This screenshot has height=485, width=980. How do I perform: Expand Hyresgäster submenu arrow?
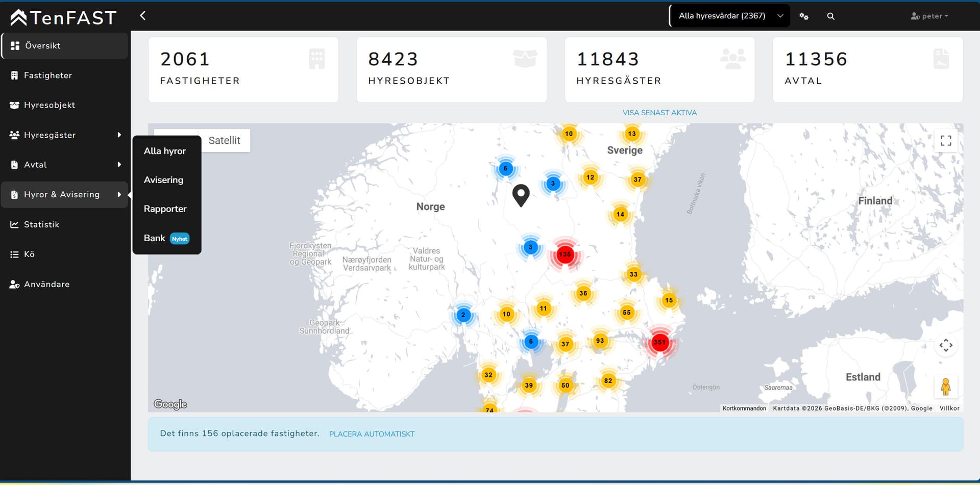pyautogui.click(x=119, y=135)
